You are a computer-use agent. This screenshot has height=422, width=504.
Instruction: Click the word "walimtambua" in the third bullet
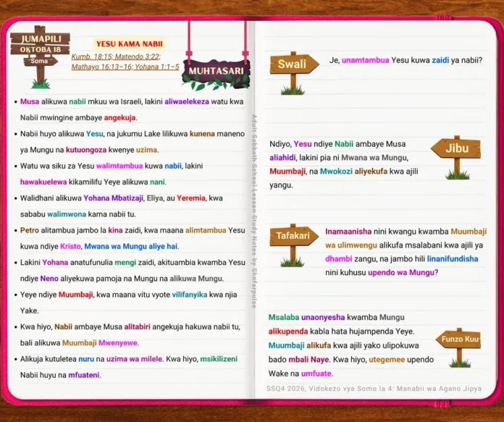[119, 166]
